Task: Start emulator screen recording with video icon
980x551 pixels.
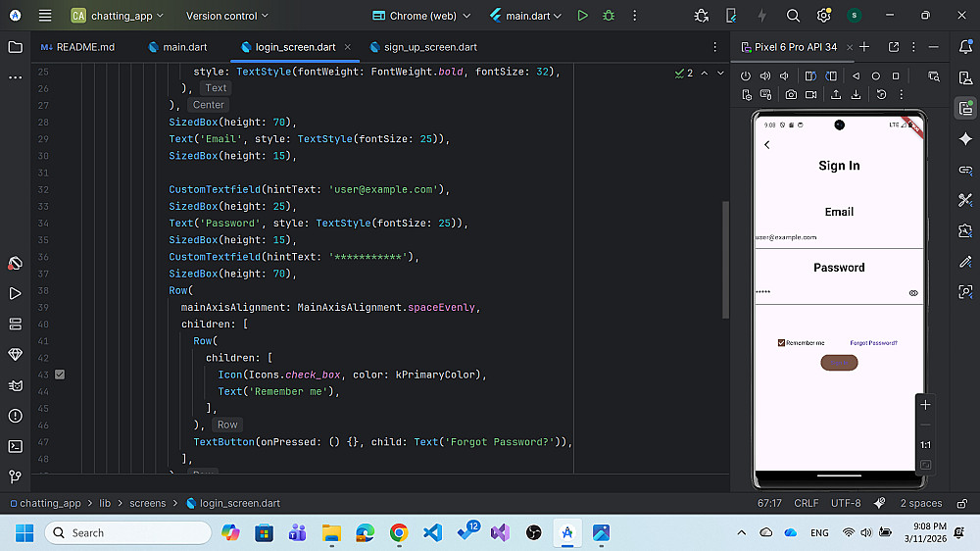Action: click(810, 95)
